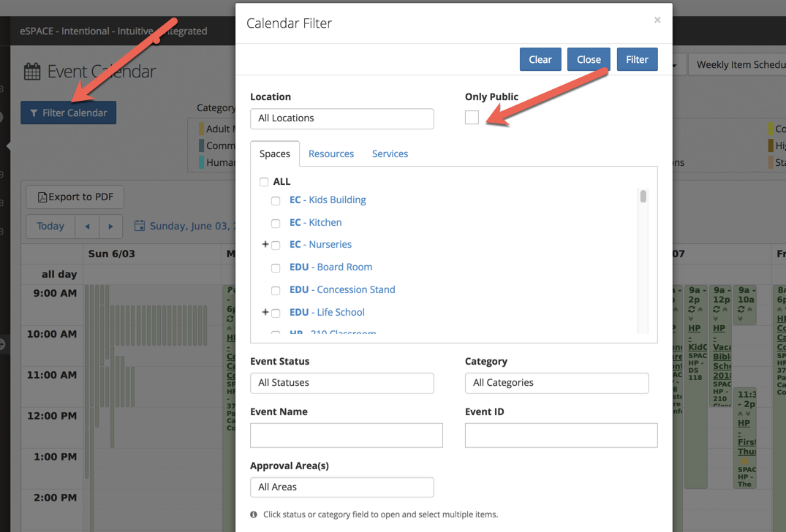Screen dimensions: 786x532
Task: Tick the EC - Kitchen checkbox
Action: point(276,224)
